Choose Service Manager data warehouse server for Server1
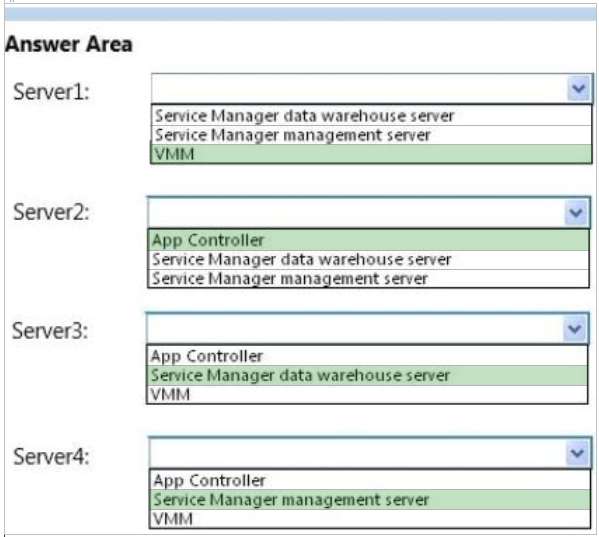This screenshot has height=537, width=599. pyautogui.click(x=371, y=116)
